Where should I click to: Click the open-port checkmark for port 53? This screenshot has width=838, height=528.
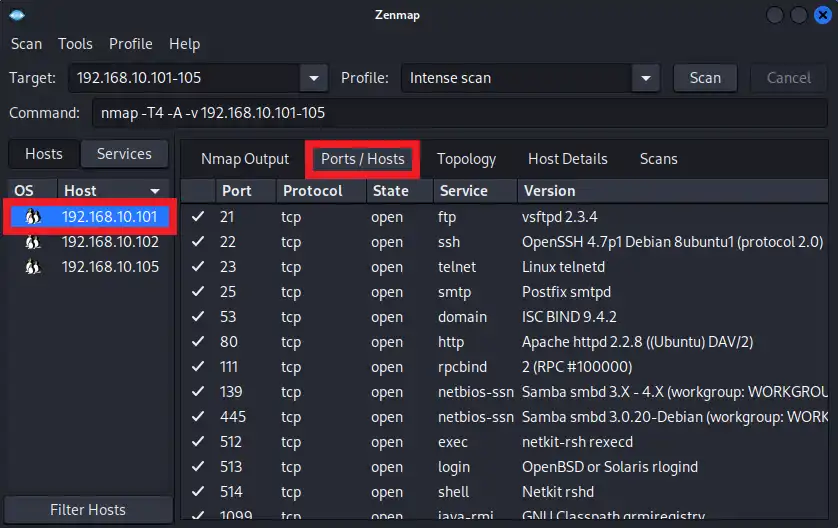coord(198,316)
